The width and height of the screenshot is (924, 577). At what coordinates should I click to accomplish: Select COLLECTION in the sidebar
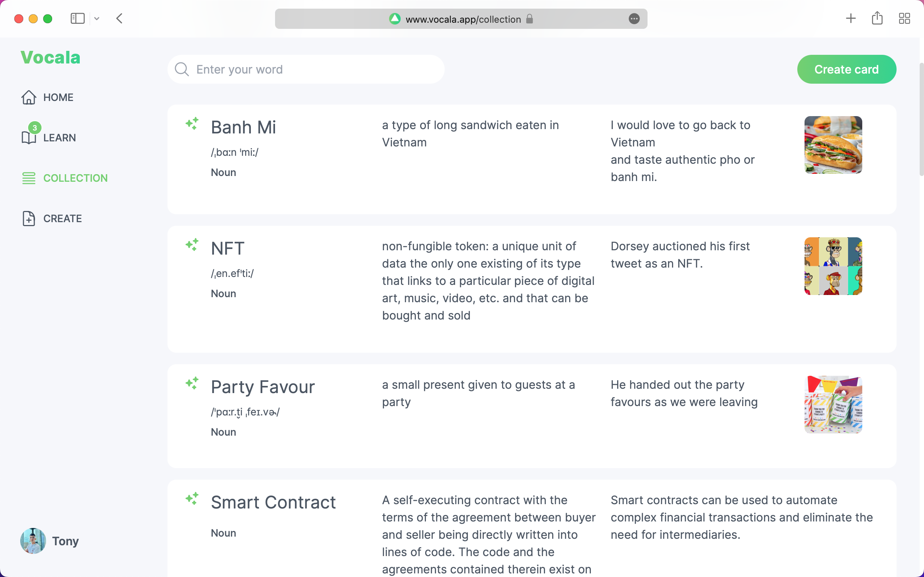75,178
